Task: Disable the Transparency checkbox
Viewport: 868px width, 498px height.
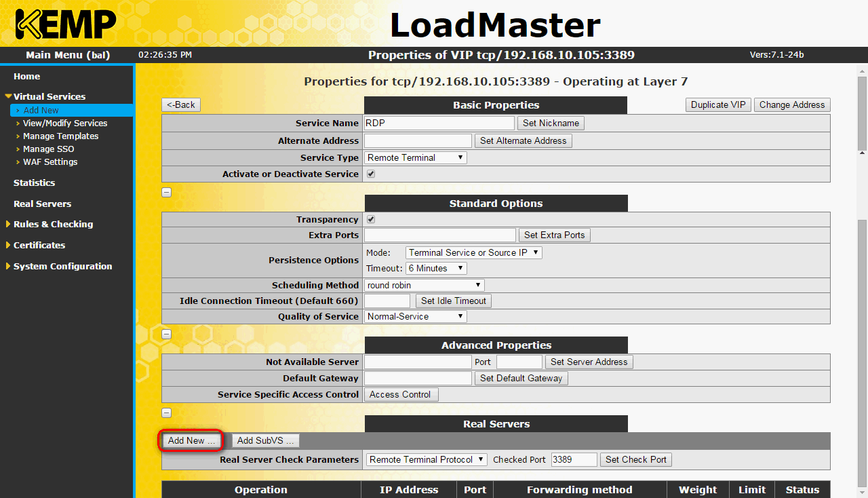Action: tap(371, 220)
